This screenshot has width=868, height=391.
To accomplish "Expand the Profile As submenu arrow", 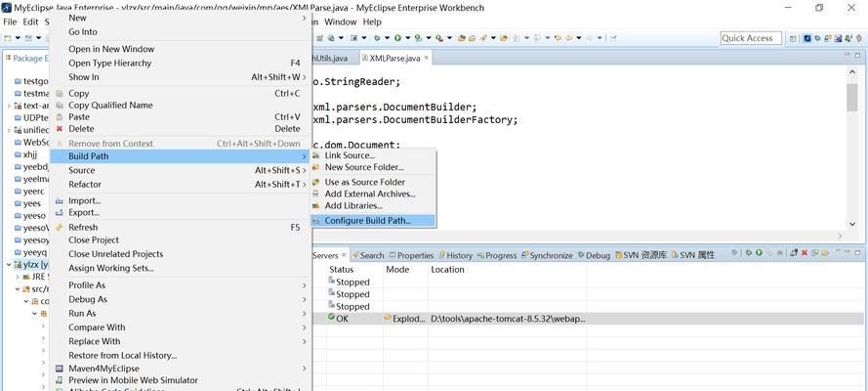I will [x=304, y=285].
